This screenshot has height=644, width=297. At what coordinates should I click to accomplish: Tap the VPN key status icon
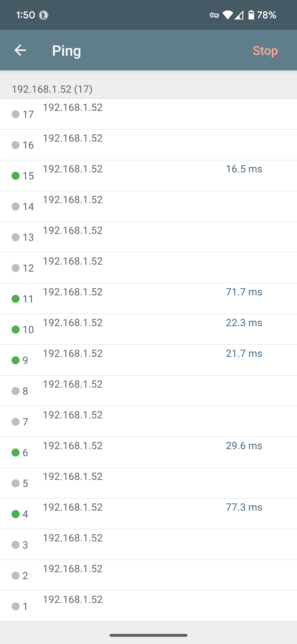click(214, 15)
